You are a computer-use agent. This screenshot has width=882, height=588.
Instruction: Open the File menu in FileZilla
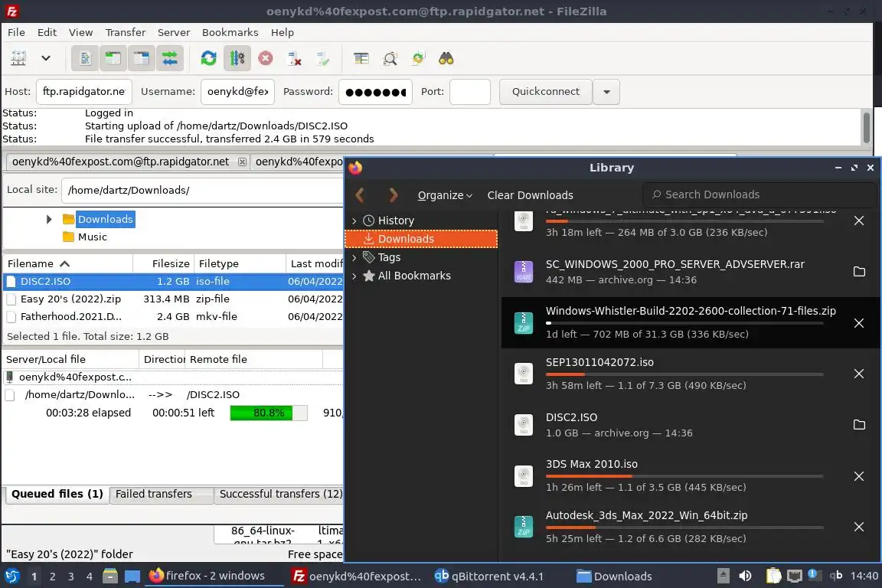[16, 32]
